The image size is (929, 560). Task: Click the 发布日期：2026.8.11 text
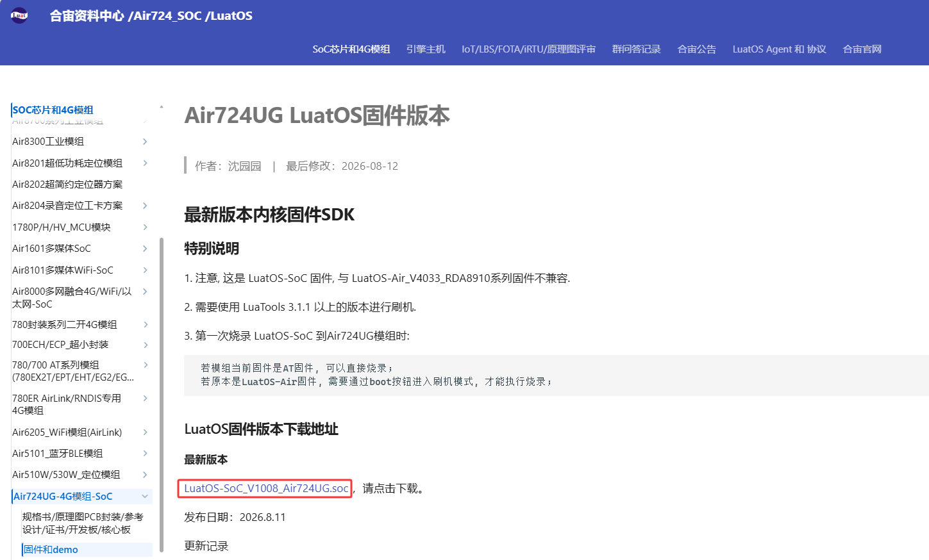click(235, 517)
